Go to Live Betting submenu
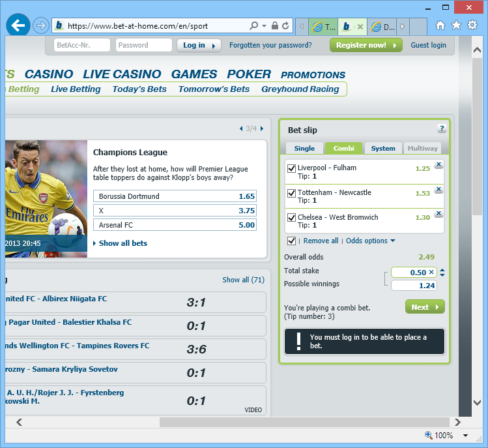The width and height of the screenshot is (488, 448). (x=76, y=89)
